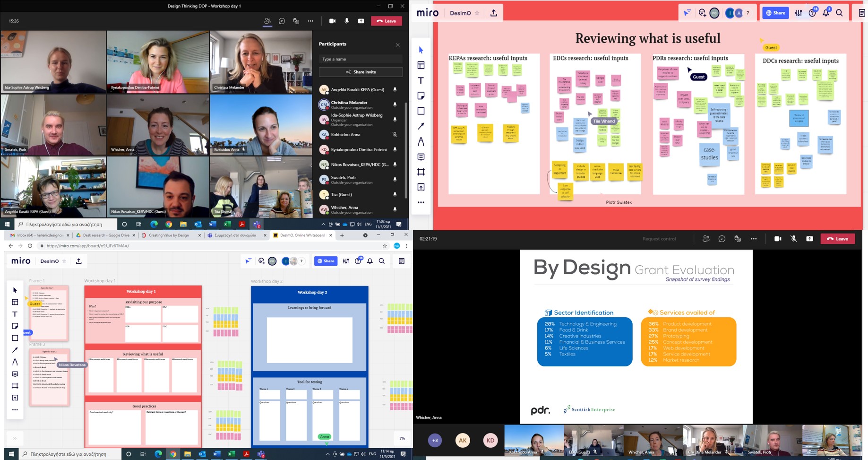Screen dimensions: 868x460
Task: Open reactions in the 02:21:19 Teams meeting
Action: (738, 239)
